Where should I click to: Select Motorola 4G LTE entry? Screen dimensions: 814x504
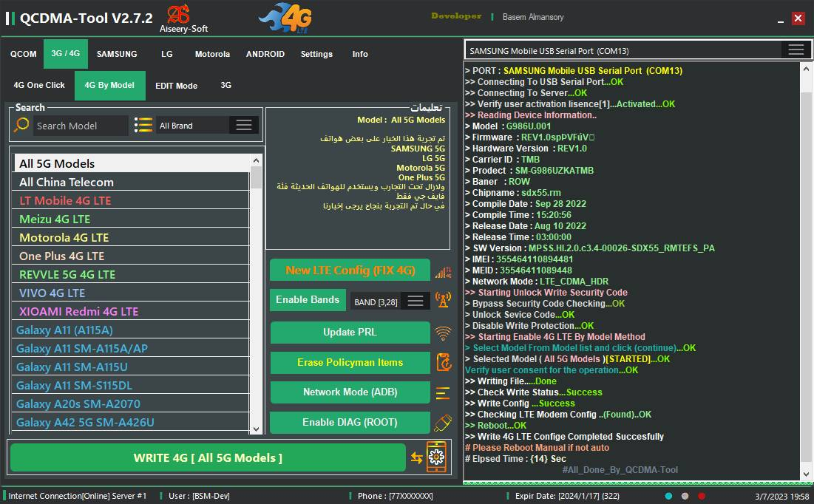coord(131,238)
